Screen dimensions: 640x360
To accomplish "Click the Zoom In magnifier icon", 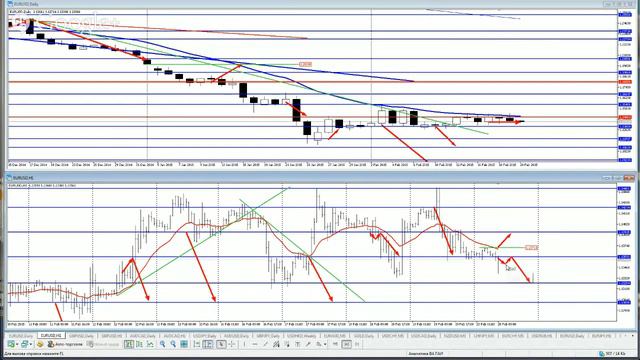I will 162,344.
